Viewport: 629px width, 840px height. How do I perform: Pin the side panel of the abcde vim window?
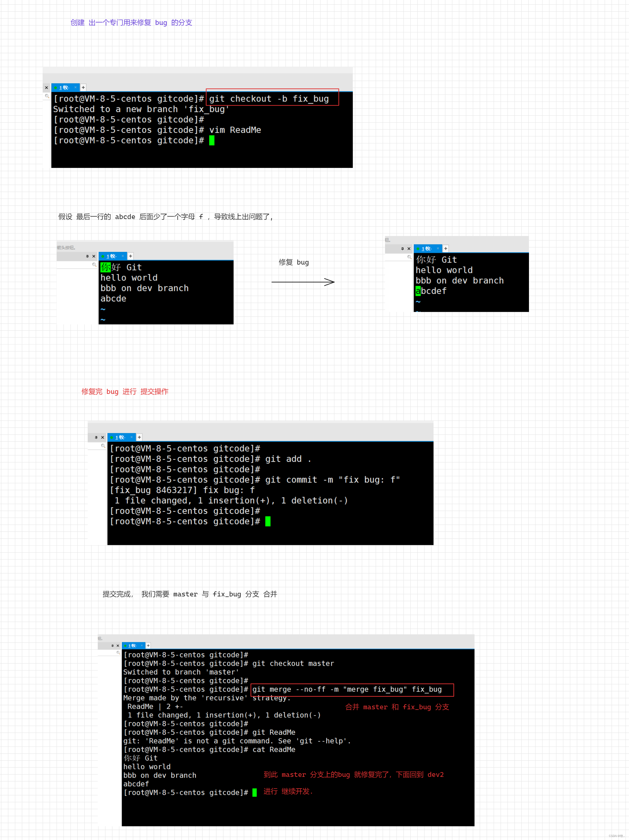click(87, 256)
